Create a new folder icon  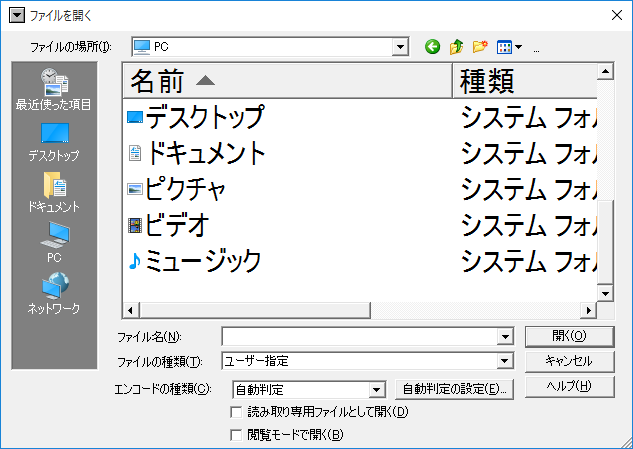pos(480,47)
